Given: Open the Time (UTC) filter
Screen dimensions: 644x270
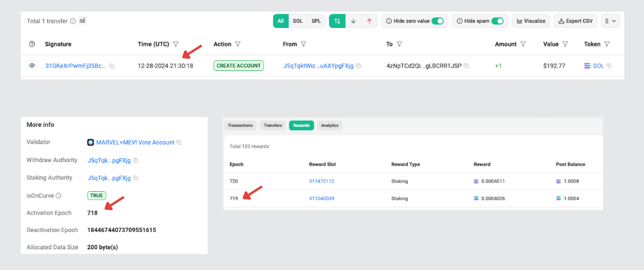Looking at the screenshot, I should pyautogui.click(x=176, y=44).
